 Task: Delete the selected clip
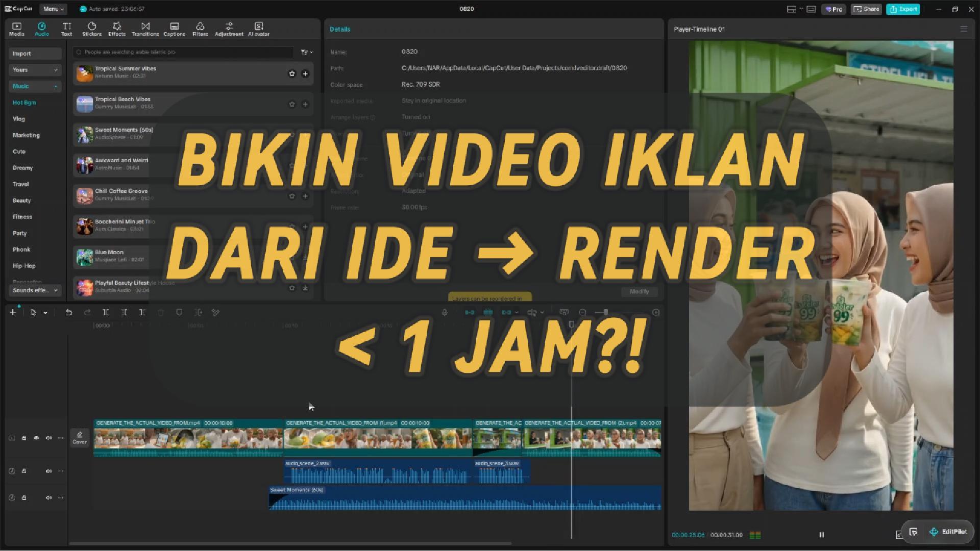(160, 312)
